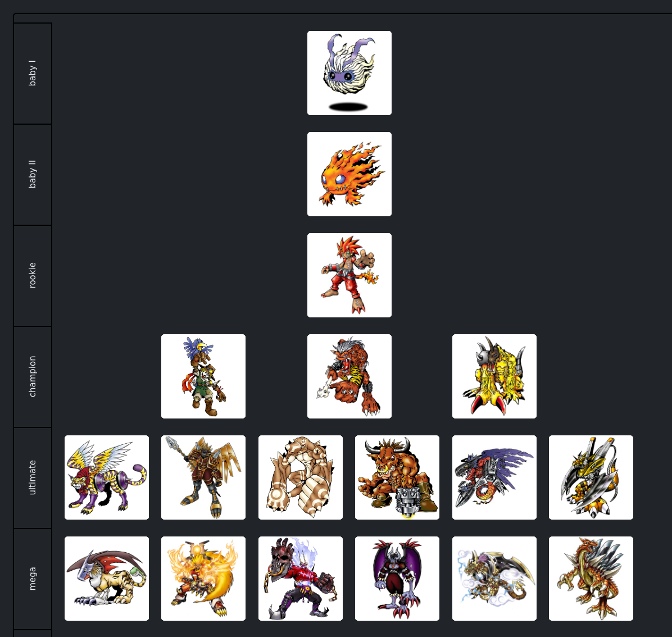
Task: Choose the griffin mega with helmet
Action: [x=107, y=579]
